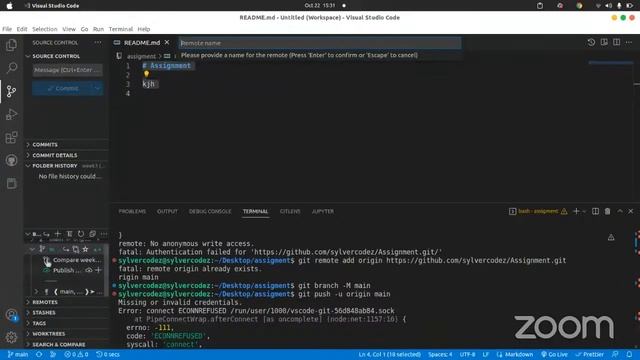Switch to the Output panel tab
Image resolution: width=640 pixels, height=360 pixels.
pyautogui.click(x=167, y=211)
